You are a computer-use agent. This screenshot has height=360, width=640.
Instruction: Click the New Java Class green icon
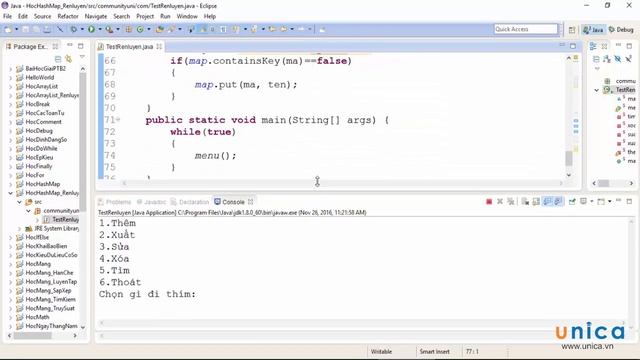pos(140,29)
